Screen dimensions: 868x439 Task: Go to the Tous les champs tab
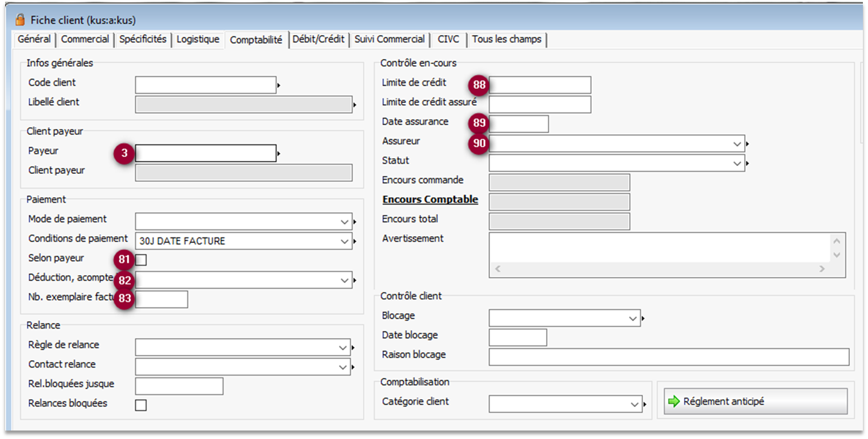pos(506,40)
